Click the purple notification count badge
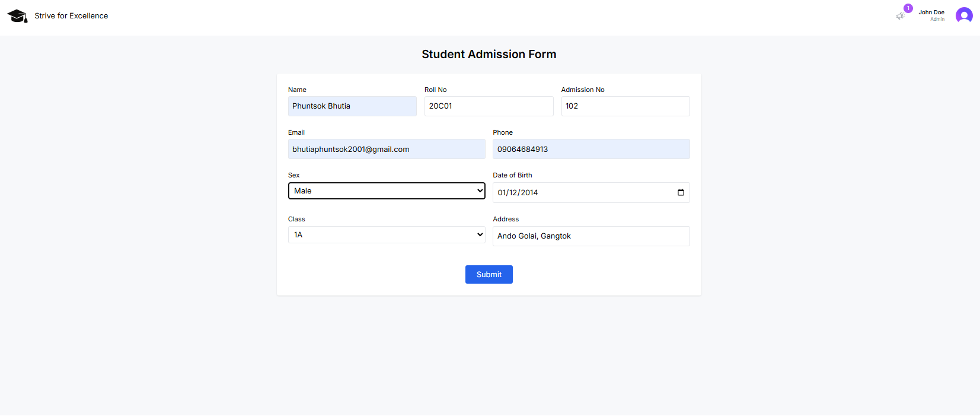 [908, 8]
